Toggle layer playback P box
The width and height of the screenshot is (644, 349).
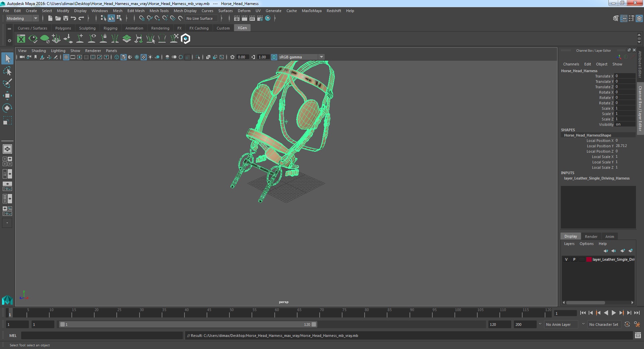coord(574,259)
